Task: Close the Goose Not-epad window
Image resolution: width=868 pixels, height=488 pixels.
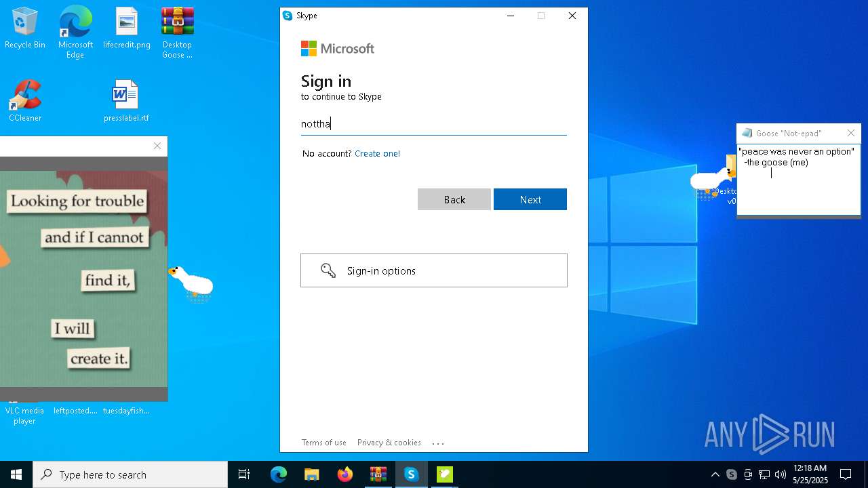Action: 851,134
